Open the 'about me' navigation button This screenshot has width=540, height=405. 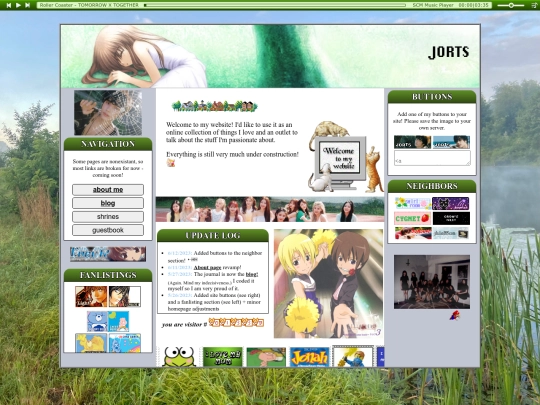(x=108, y=190)
